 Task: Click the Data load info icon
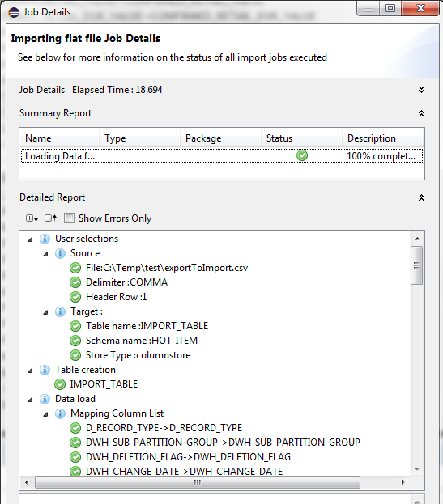45,399
